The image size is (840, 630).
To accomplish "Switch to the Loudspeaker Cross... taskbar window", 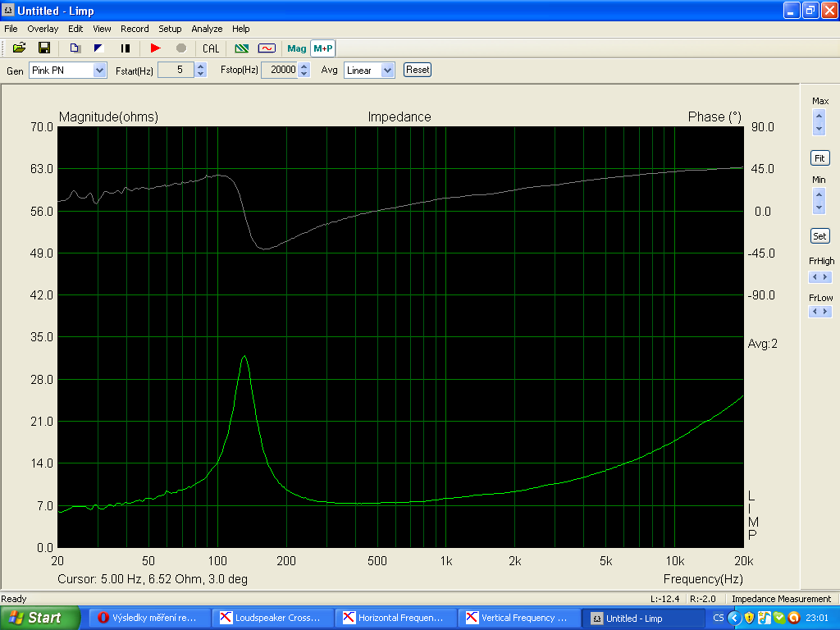I will [x=272, y=619].
